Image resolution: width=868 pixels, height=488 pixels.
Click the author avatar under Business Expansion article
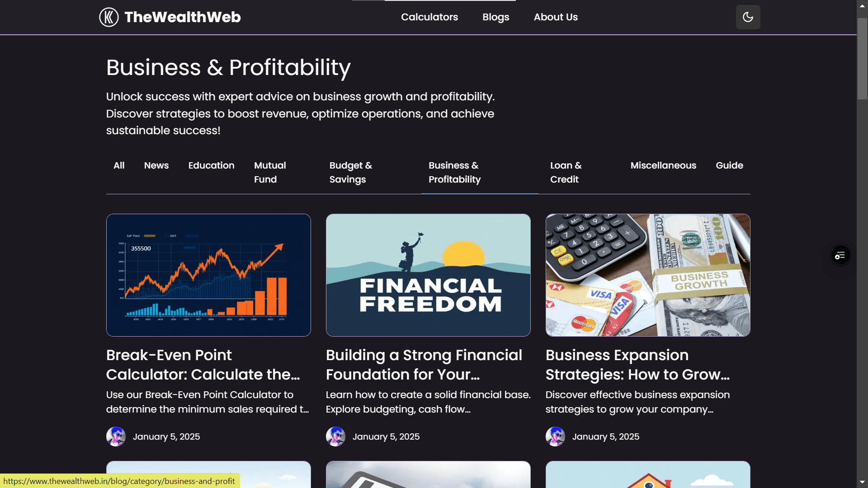tap(555, 436)
